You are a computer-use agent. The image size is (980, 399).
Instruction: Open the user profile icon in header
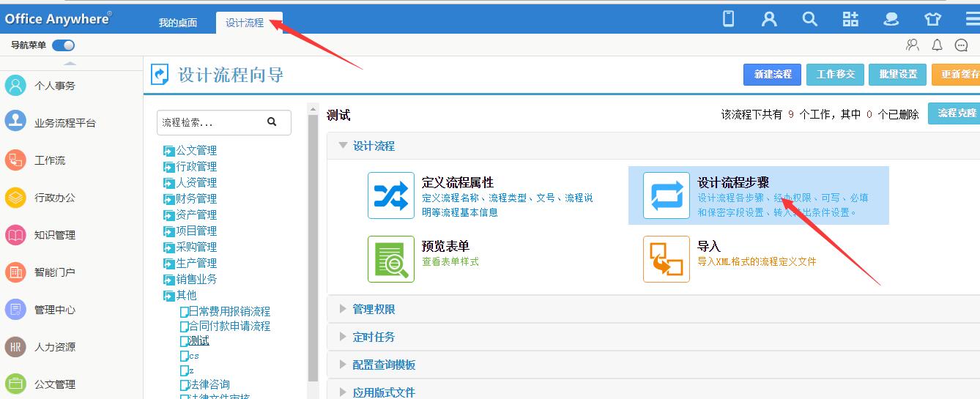pos(769,19)
